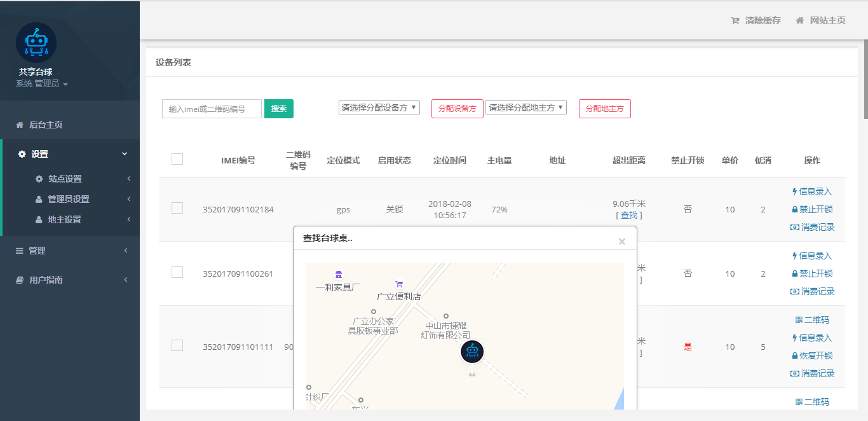Click the 分配设备方 button
The height and width of the screenshot is (421, 868).
(x=458, y=109)
